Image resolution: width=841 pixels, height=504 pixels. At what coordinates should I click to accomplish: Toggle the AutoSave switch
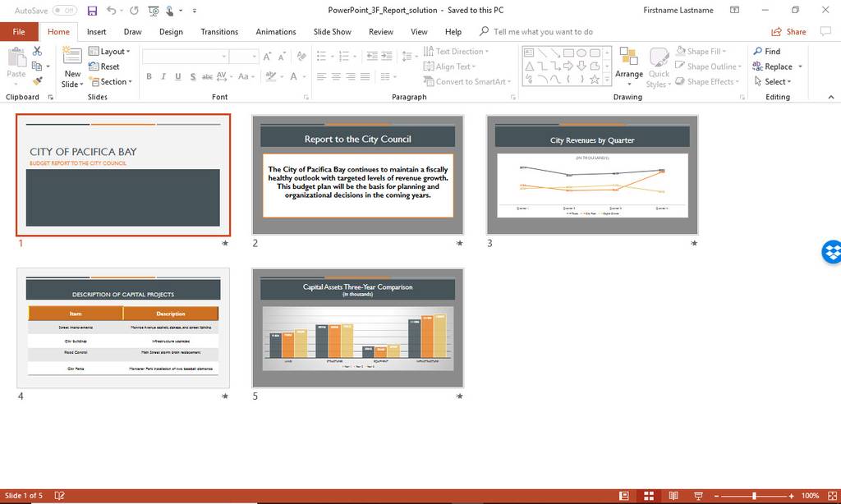64,10
